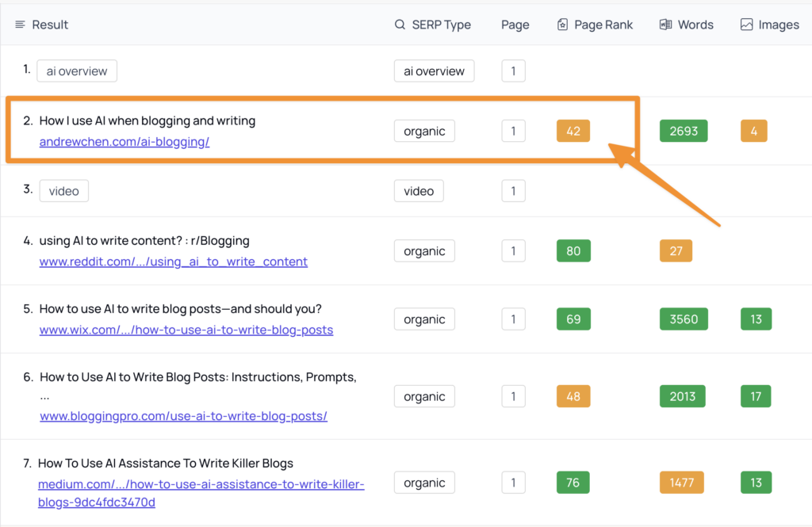Click the green 3560 word count badge
The width and height of the screenshot is (812, 527).
pos(683,319)
